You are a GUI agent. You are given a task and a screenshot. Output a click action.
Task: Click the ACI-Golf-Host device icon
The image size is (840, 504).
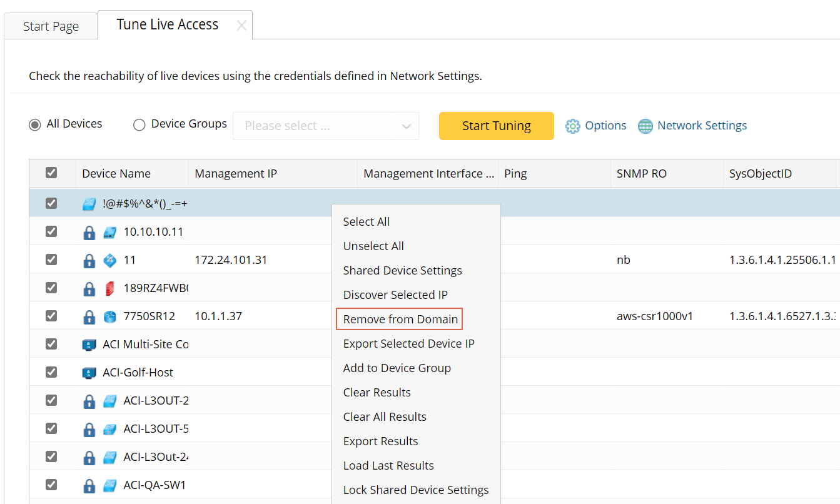point(89,373)
